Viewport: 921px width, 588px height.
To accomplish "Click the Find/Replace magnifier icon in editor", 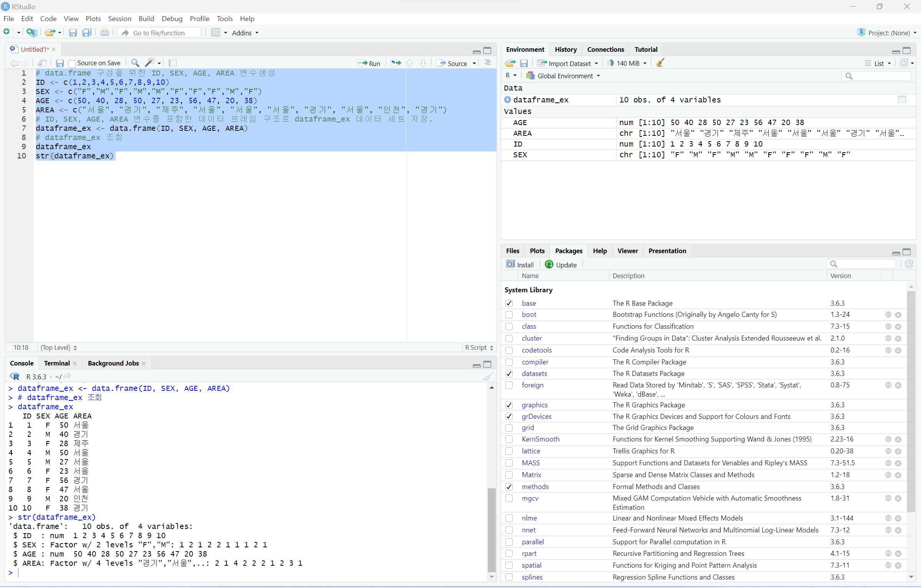I will coord(135,63).
